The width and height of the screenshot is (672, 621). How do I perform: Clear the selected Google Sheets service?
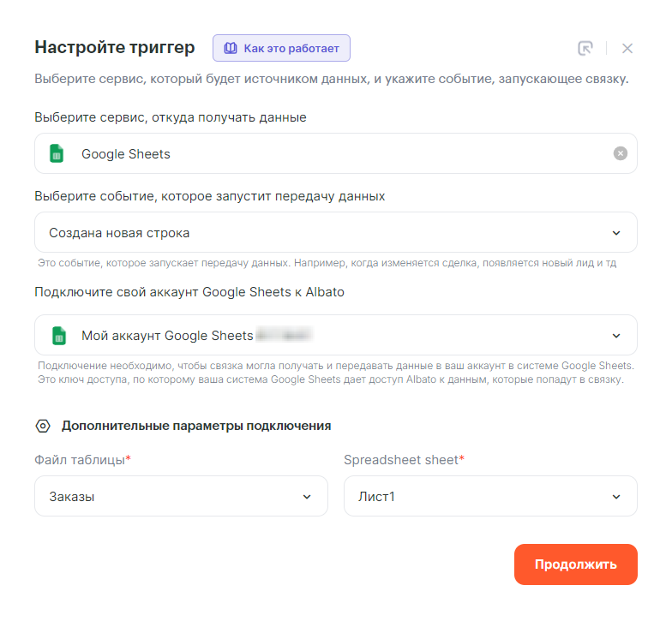click(621, 153)
